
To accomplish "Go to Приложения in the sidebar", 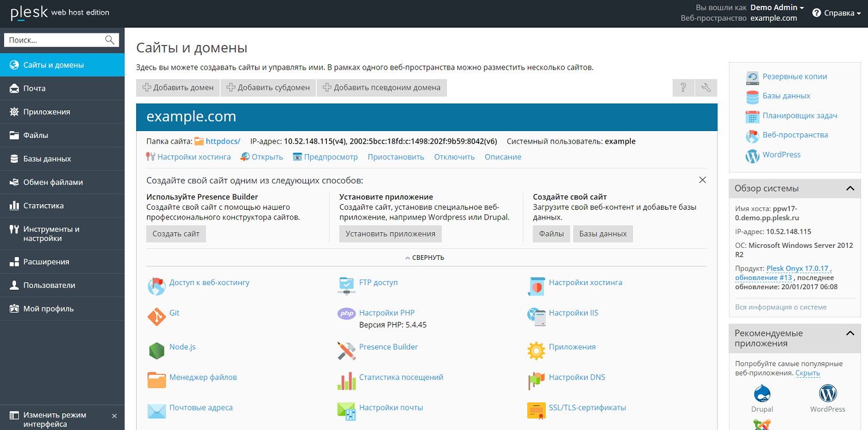I will (x=62, y=112).
